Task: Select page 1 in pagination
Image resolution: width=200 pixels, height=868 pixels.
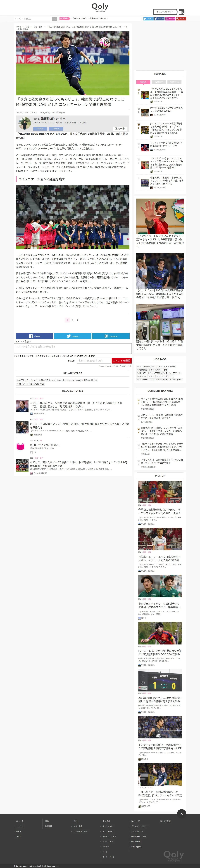Action: click(x=67, y=320)
